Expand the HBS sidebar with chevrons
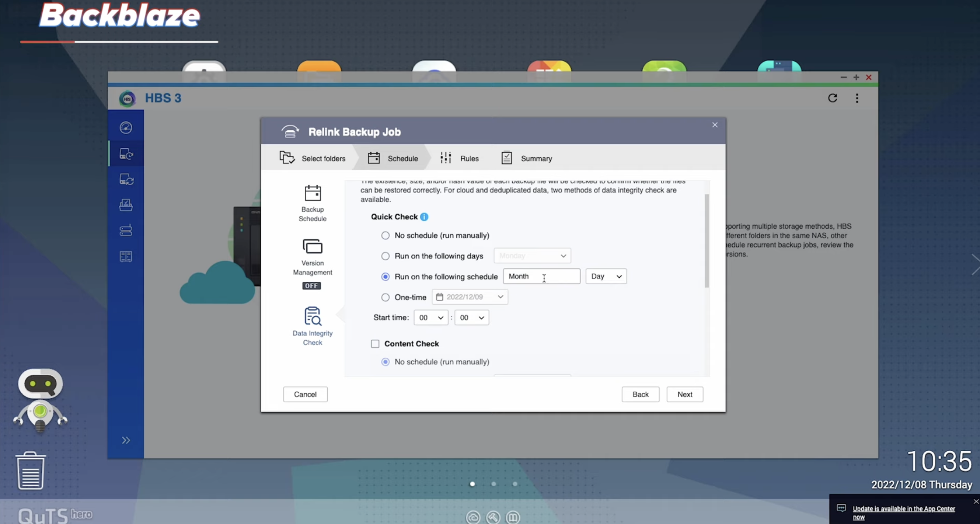This screenshot has width=980, height=524. tap(126, 440)
